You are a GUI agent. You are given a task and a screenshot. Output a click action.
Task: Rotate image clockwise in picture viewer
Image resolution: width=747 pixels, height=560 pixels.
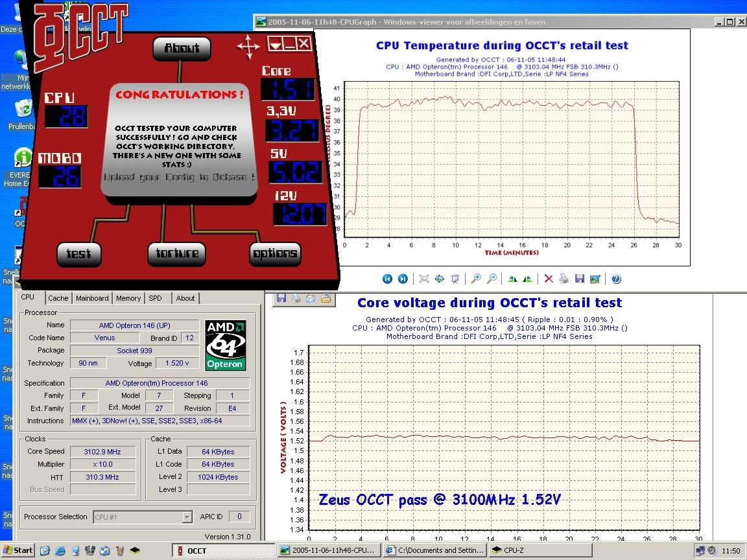pos(513,279)
